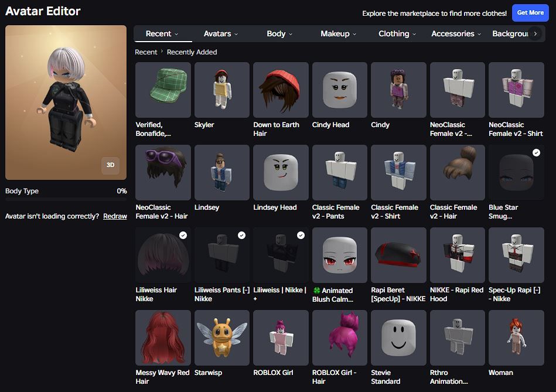Select the Stevie Standard smiley head
The width and height of the screenshot is (556, 392).
pyautogui.click(x=398, y=338)
